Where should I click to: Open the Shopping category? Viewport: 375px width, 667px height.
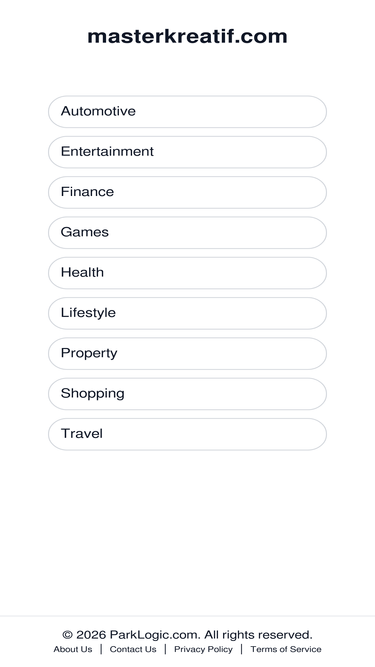point(187,394)
